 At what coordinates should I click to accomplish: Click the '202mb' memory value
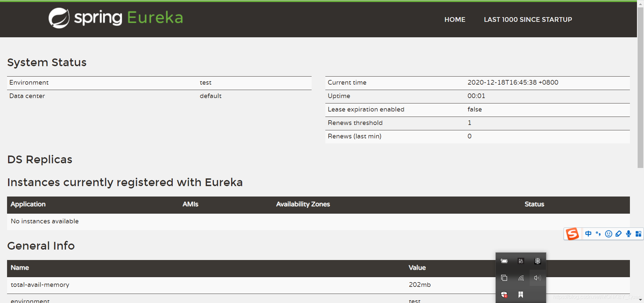pyautogui.click(x=420, y=285)
